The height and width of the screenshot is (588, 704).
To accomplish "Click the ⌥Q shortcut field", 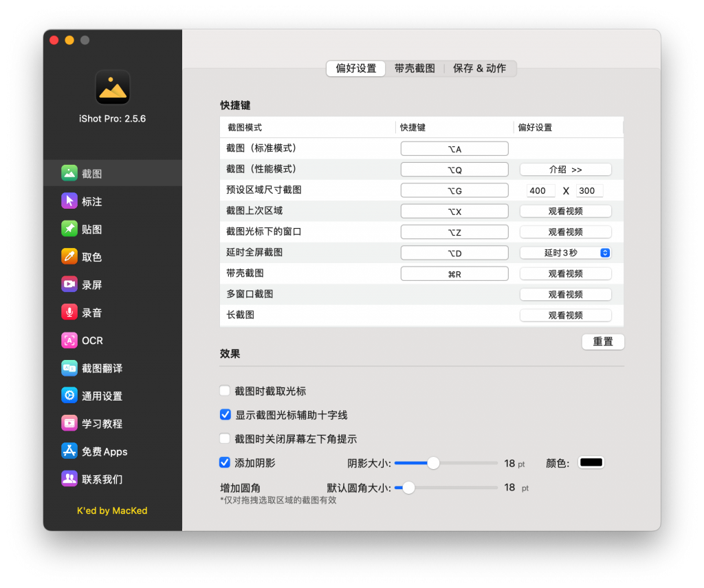I will tap(454, 170).
